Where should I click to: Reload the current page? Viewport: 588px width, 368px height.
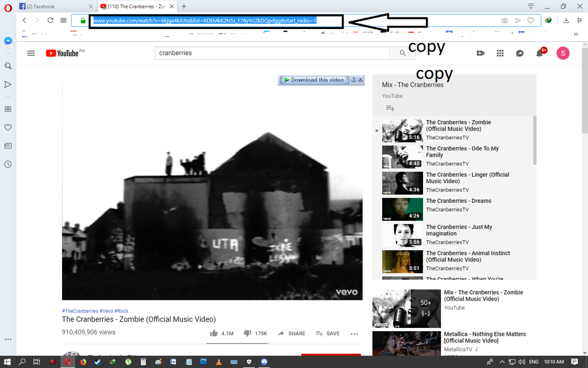pos(51,20)
